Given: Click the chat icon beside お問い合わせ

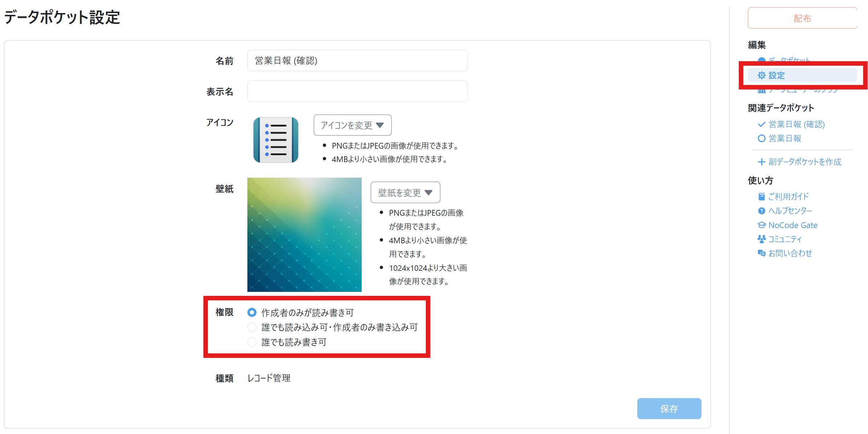Looking at the screenshot, I should 761,253.
